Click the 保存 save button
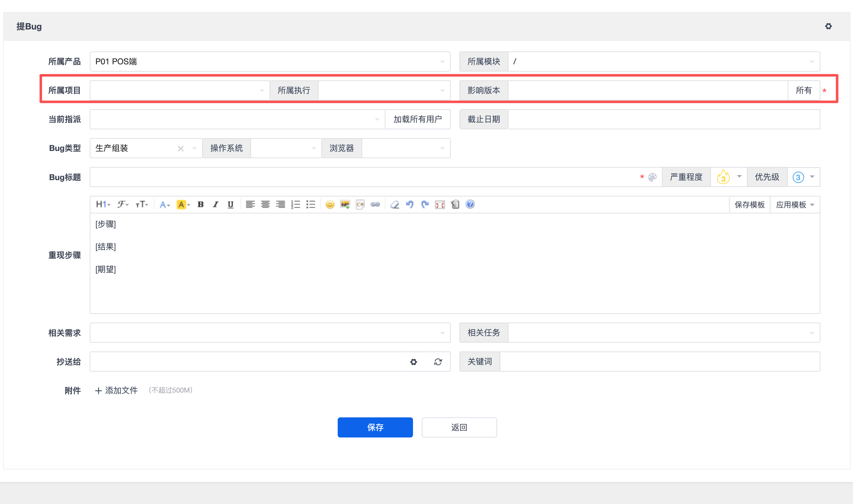 click(x=375, y=427)
